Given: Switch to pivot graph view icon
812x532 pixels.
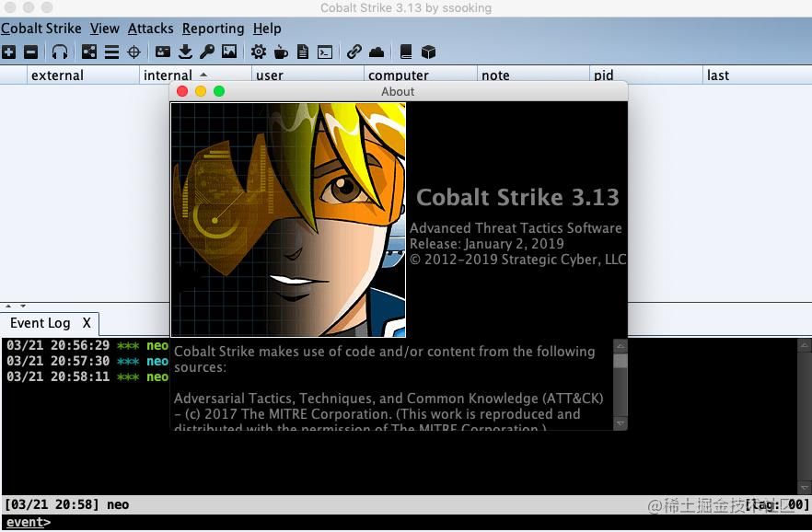Looking at the screenshot, I should pyautogui.click(x=89, y=52).
